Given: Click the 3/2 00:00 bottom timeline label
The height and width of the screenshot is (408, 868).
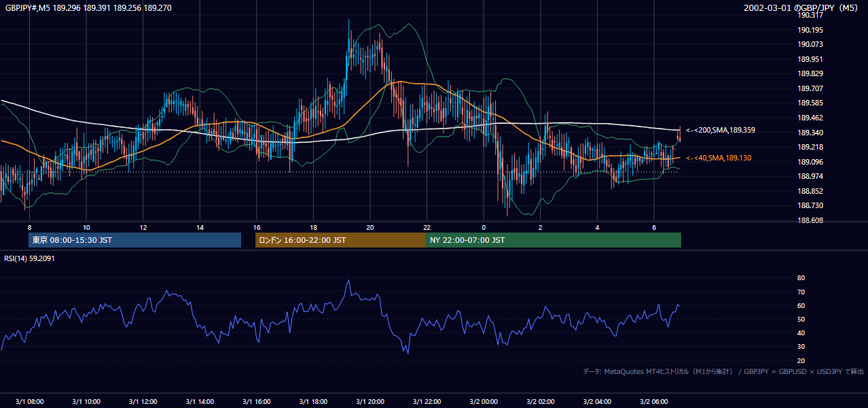Looking at the screenshot, I should [484, 401].
